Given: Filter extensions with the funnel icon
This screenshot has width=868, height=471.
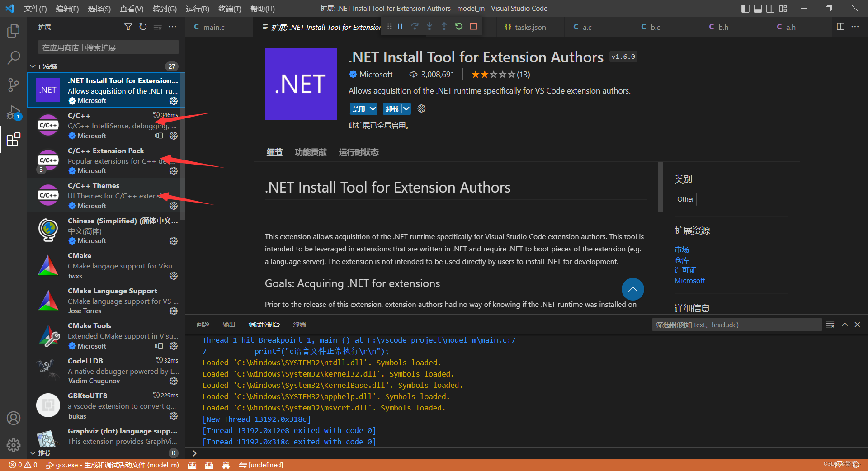Looking at the screenshot, I should pos(128,27).
